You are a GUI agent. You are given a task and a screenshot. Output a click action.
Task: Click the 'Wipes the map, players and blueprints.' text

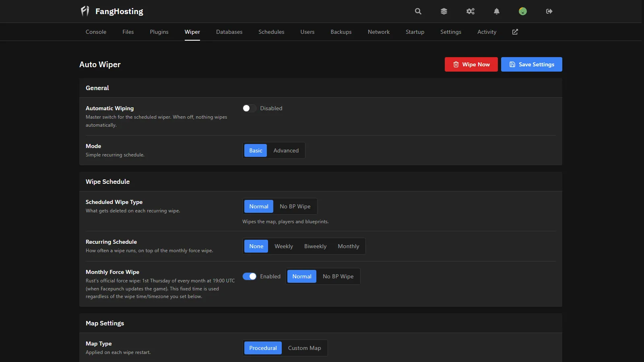click(285, 222)
